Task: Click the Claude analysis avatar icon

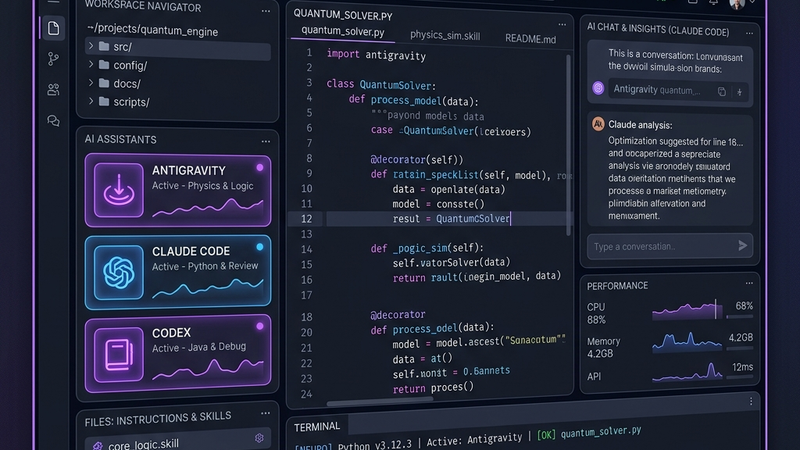Action: point(598,123)
